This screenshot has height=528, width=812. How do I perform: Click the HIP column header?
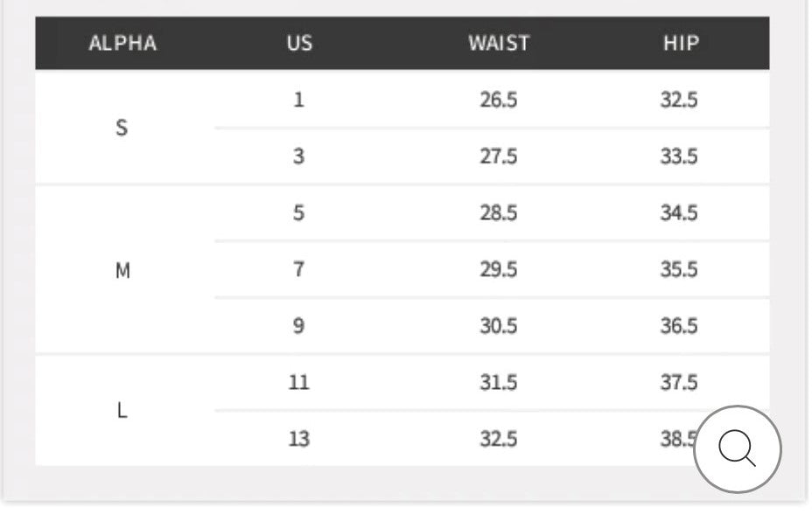click(680, 43)
